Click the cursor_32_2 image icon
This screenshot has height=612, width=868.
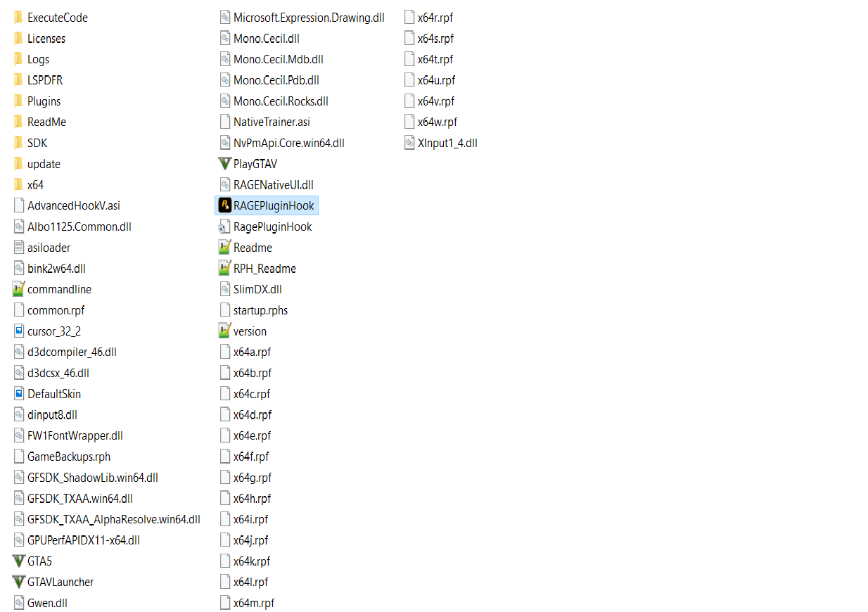(19, 331)
